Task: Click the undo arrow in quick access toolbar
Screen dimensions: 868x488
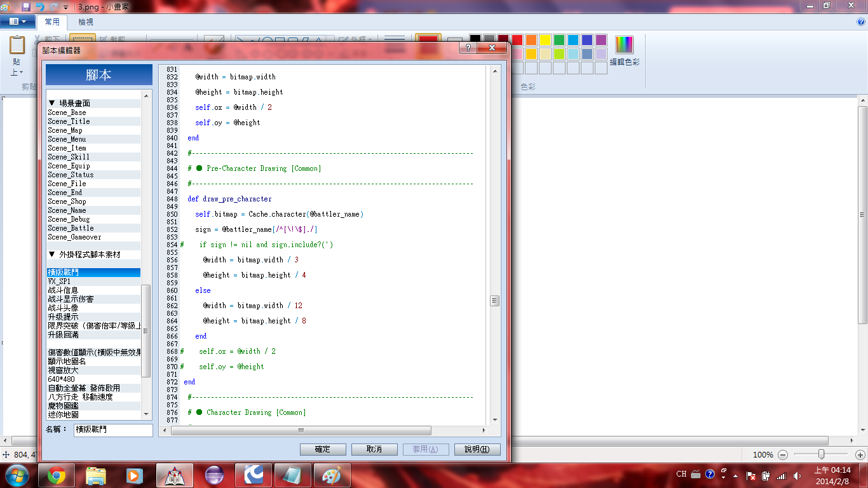Action: coord(41,6)
